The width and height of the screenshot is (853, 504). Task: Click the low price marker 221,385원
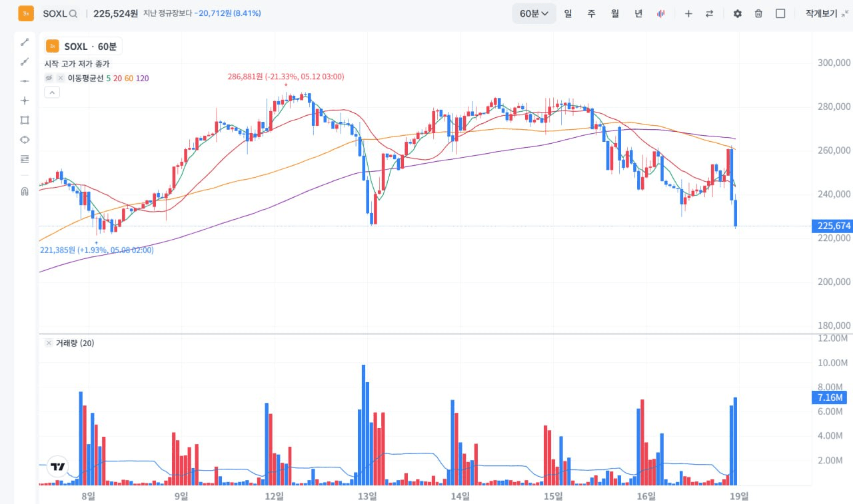(97, 250)
